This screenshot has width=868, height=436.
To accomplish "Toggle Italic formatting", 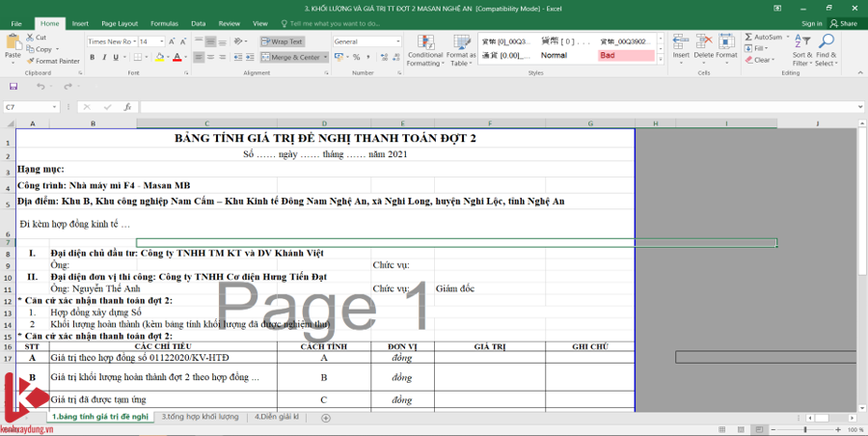I will pyautogui.click(x=103, y=57).
